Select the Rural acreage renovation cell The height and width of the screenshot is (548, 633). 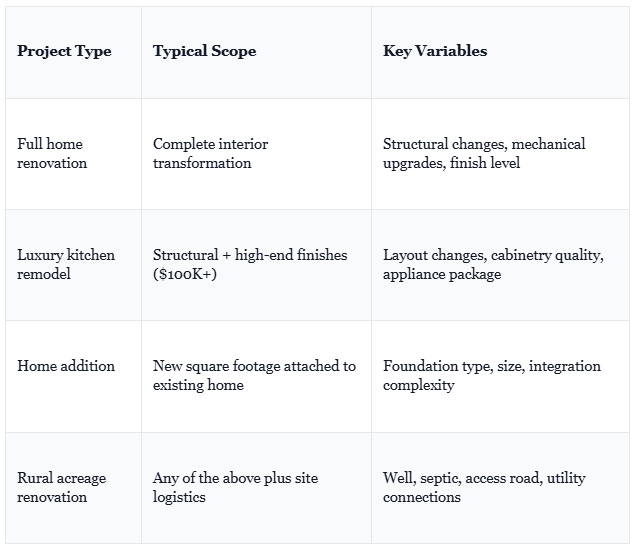click(x=73, y=488)
